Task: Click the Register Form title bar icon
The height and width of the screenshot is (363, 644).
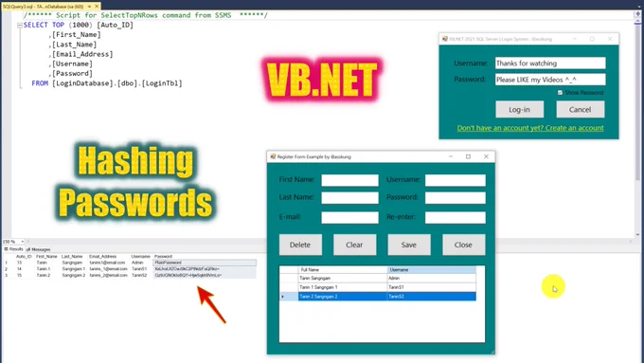Action: (273, 156)
